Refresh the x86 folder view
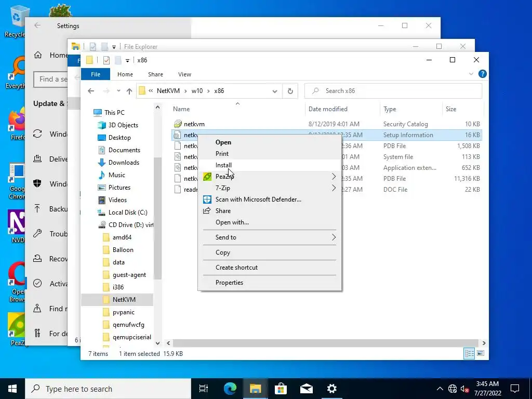532x399 pixels. click(x=290, y=91)
